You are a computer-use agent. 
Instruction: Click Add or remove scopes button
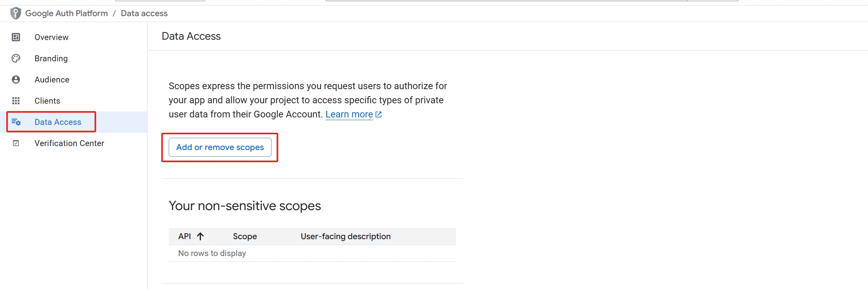click(x=220, y=147)
